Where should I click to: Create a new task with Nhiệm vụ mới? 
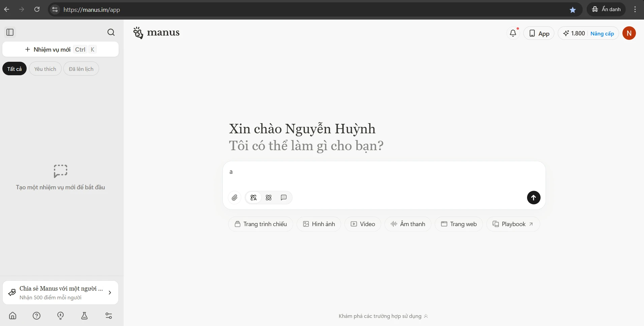(x=60, y=49)
